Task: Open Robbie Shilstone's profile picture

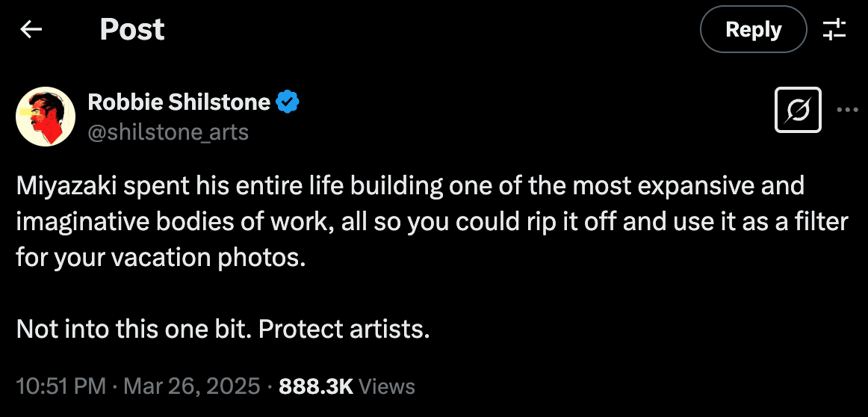Action: click(46, 116)
